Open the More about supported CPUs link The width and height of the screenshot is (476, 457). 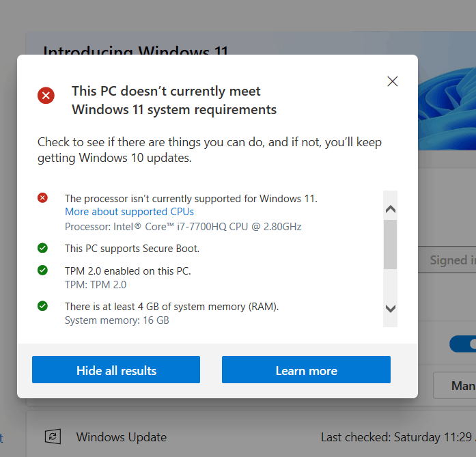[129, 212]
